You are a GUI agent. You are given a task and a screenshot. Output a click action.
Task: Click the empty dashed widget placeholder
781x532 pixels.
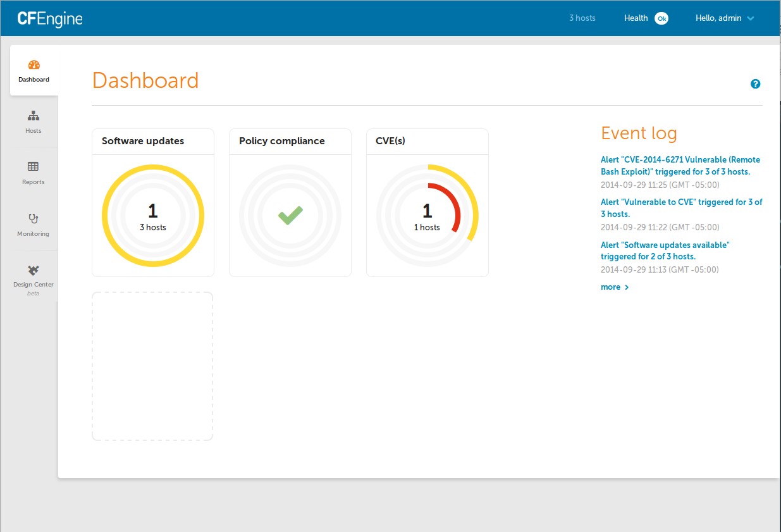click(152, 366)
